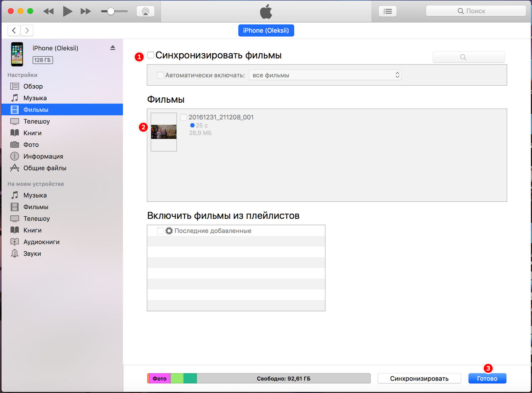Enable Синхронизировать фильмы checkbox
This screenshot has width=532, height=393.
(150, 55)
